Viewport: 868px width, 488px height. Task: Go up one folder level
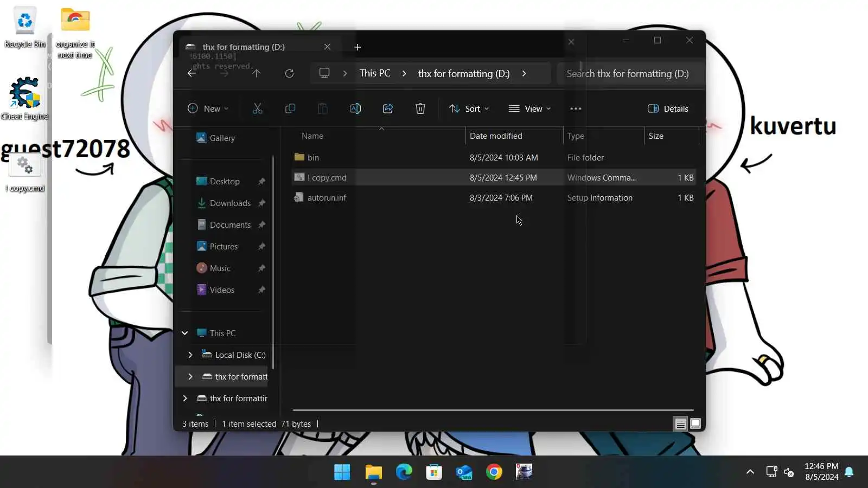(257, 73)
